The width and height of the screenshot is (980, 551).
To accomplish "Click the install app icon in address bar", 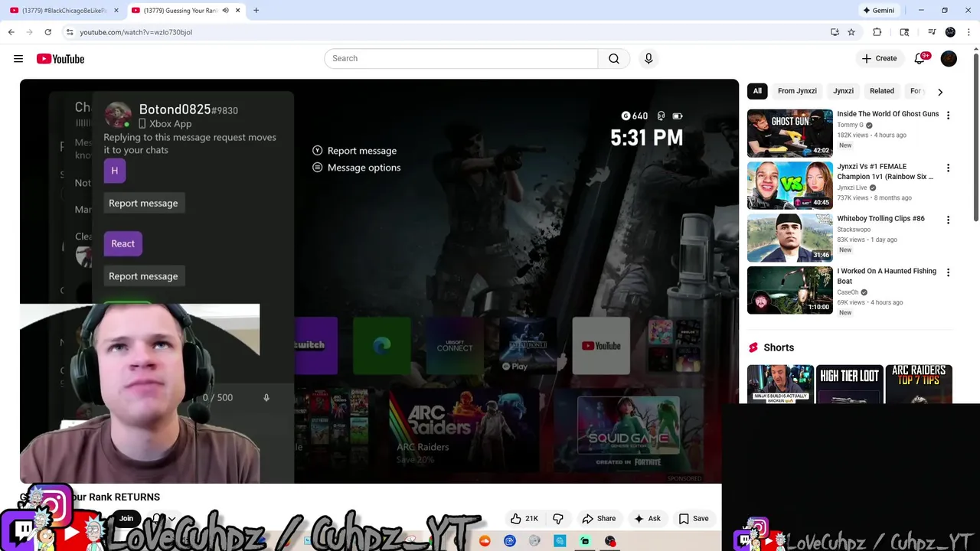I will pyautogui.click(x=835, y=32).
